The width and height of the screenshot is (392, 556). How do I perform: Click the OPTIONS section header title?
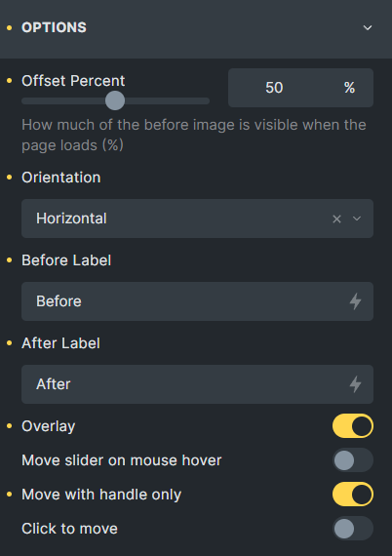point(54,27)
